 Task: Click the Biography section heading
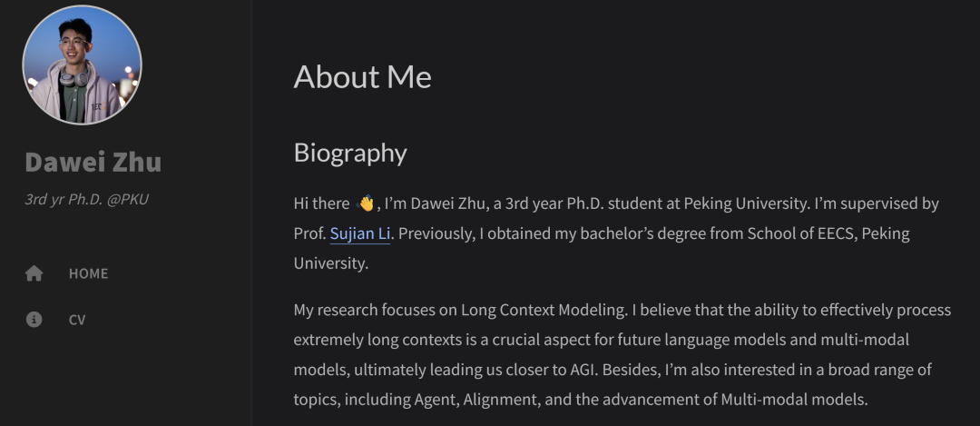pyautogui.click(x=350, y=153)
